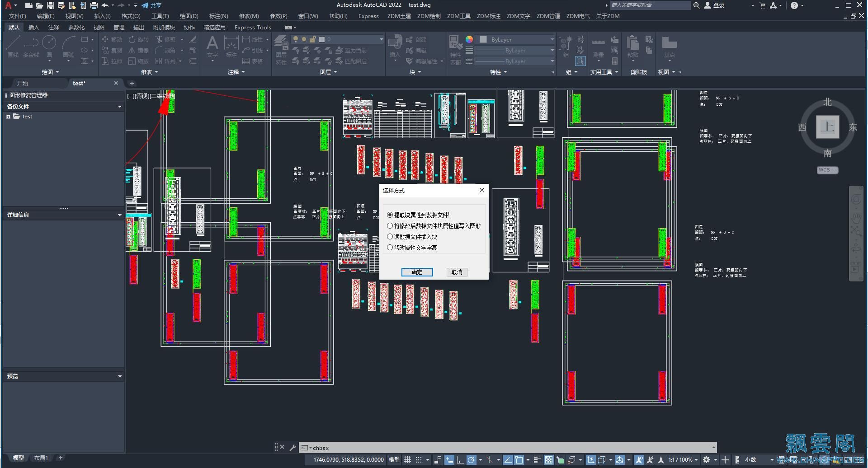Select the Polyline (多段线) tool
The width and height of the screenshot is (868, 468).
point(31,46)
